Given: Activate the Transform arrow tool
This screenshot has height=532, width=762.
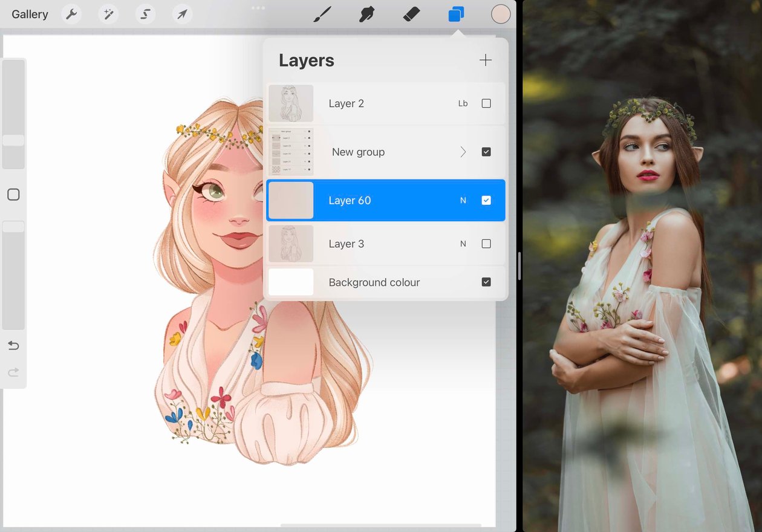Looking at the screenshot, I should click(x=182, y=14).
